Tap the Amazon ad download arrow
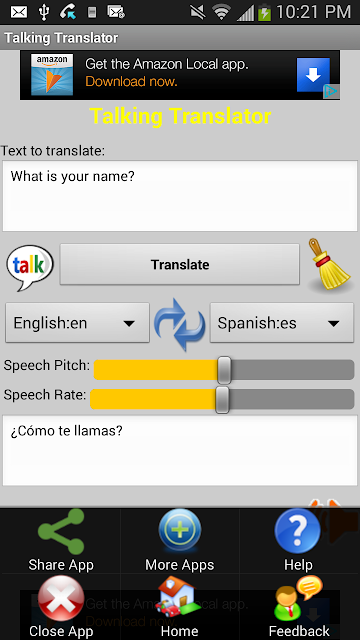The height and width of the screenshot is (640, 360). coord(313,75)
